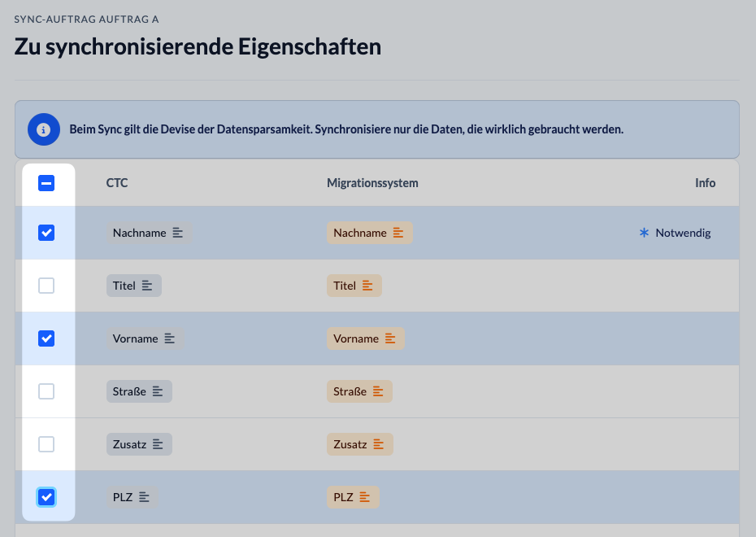Select the Migrationssystem Straße property chip

359,391
